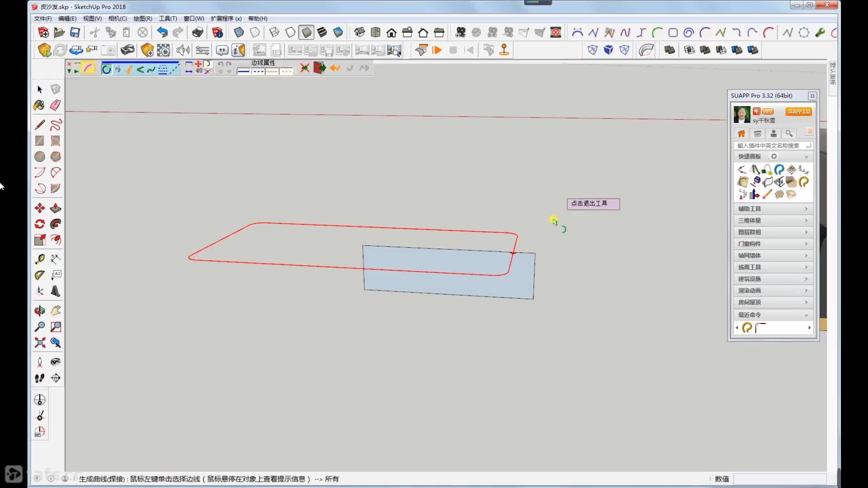Expand the 建筑设施 section

pyautogui.click(x=773, y=279)
